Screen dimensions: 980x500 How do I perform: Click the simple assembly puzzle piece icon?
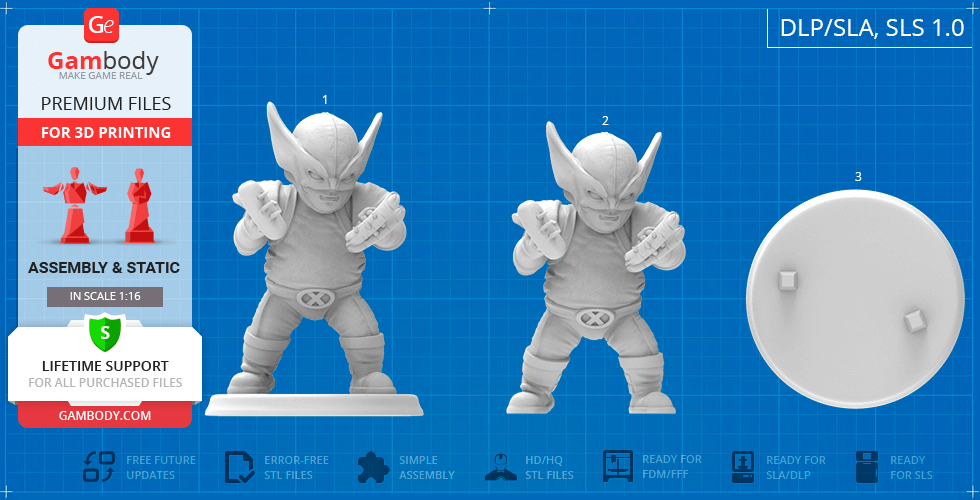374,468
